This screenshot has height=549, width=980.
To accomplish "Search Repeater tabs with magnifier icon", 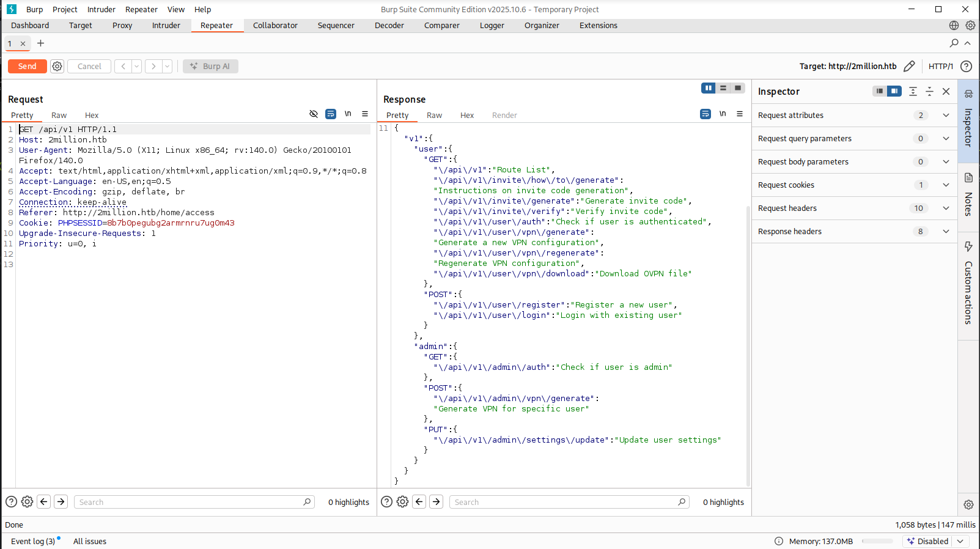I will (954, 43).
